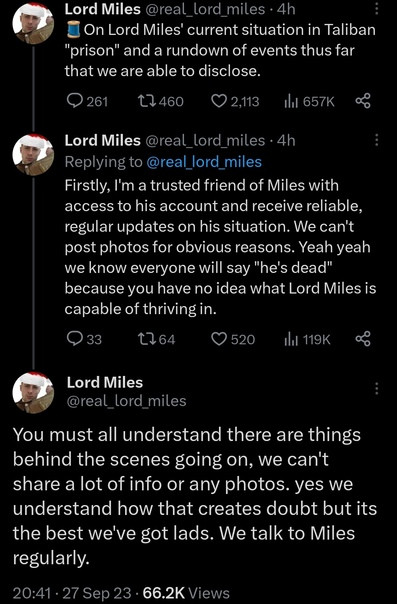Screen dimensions: 397x604
Task: Open the @real_lord_miles mention link
Action: pos(204,162)
